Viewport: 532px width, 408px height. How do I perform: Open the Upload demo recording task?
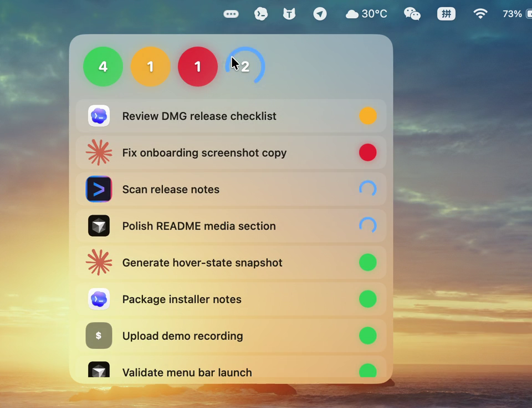[x=231, y=336]
